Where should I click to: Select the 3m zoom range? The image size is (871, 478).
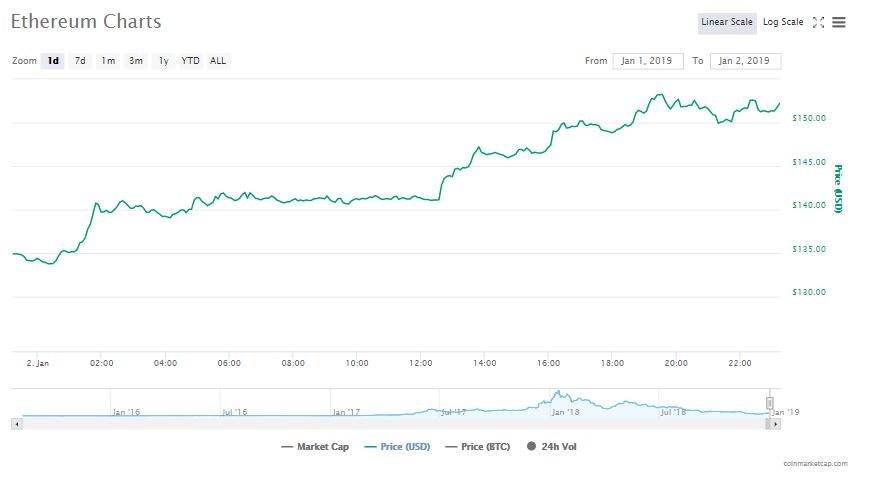(136, 61)
